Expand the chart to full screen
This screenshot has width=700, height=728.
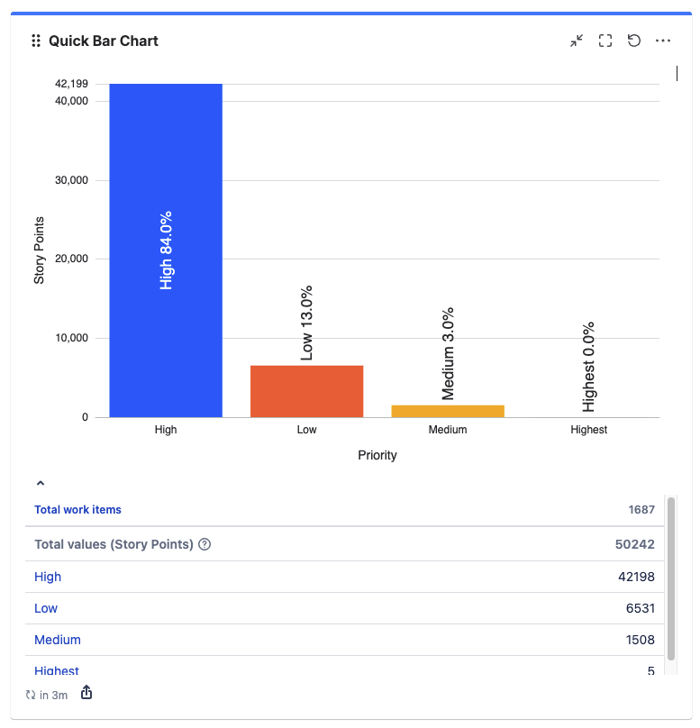point(605,41)
